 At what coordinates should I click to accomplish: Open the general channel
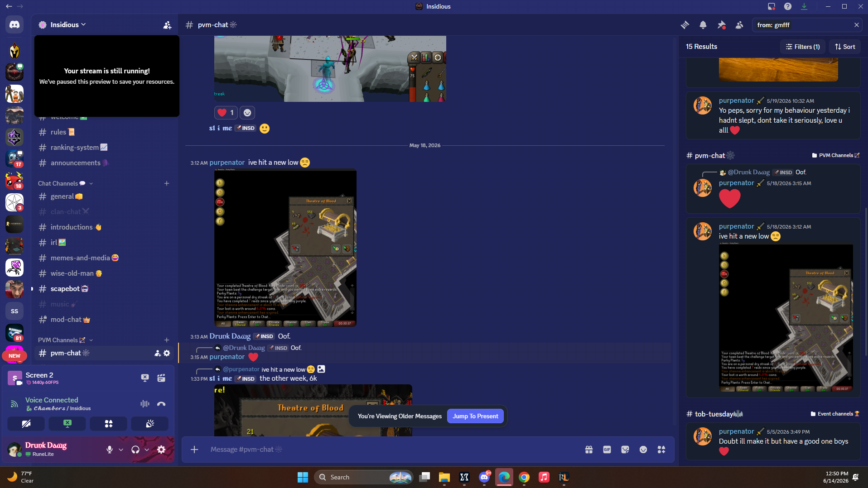coord(104,196)
